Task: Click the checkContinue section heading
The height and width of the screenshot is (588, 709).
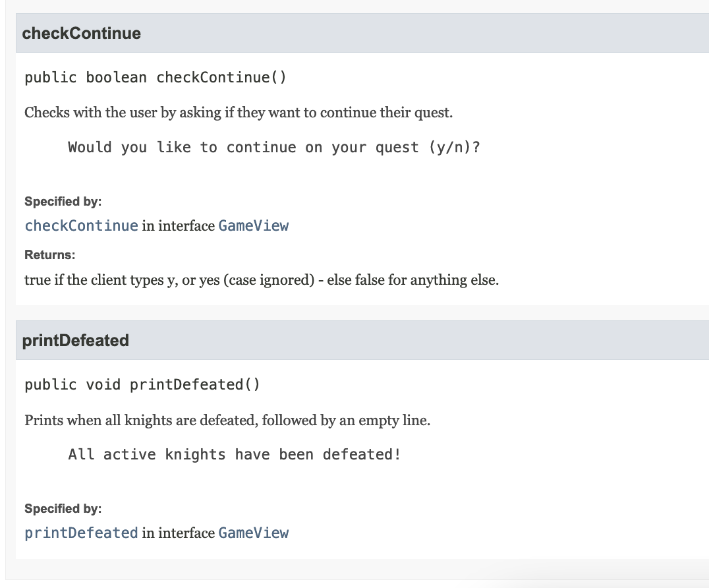Action: 81,34
